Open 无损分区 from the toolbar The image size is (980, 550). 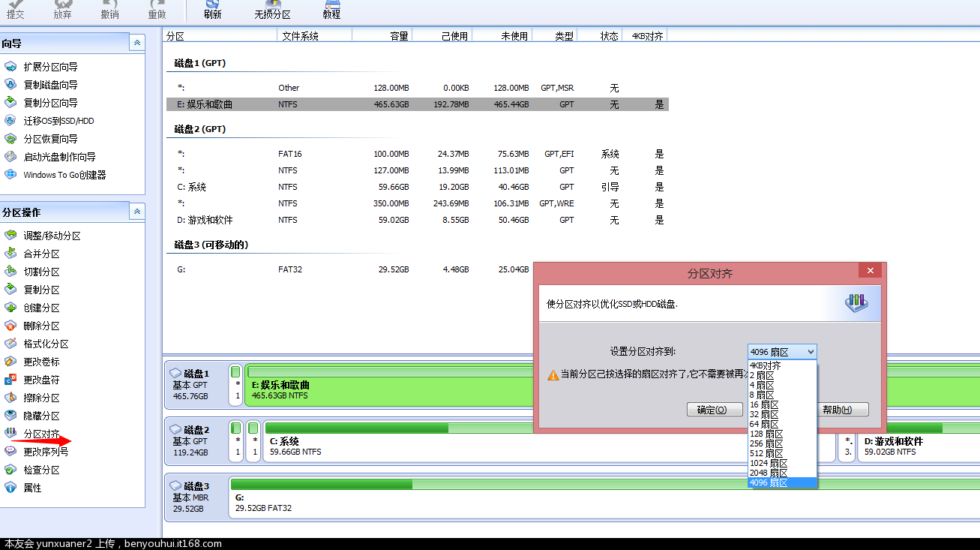tap(272, 10)
